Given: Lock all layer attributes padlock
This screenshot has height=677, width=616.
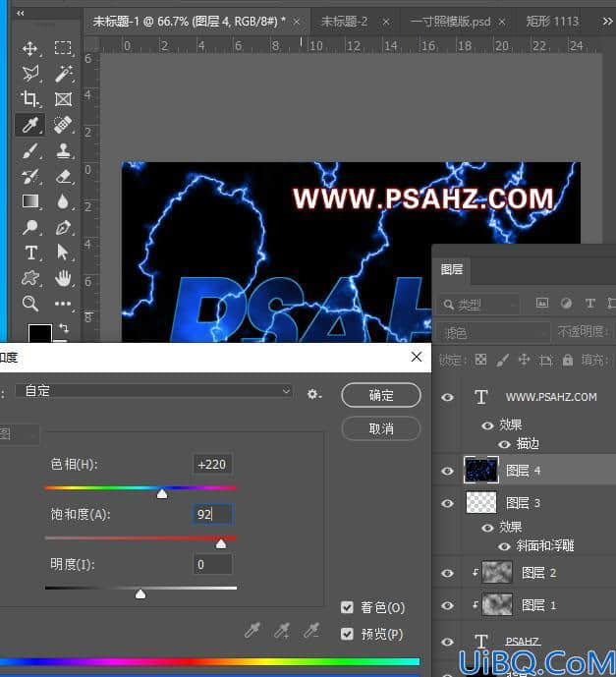Looking at the screenshot, I should coord(567,360).
